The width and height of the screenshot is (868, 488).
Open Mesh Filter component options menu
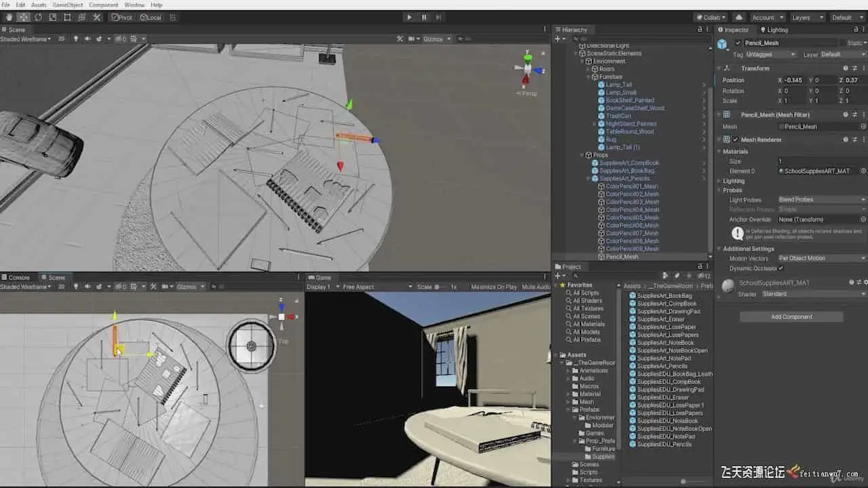click(863, 115)
